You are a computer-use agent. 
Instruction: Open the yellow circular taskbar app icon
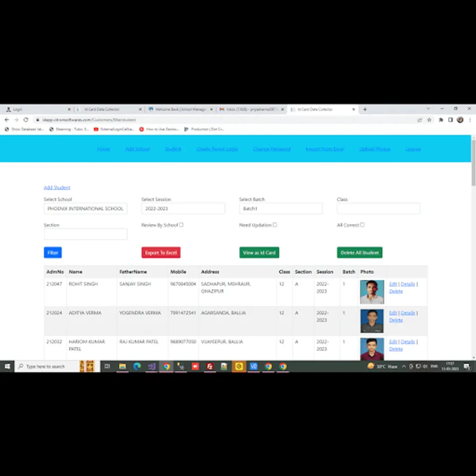point(239,367)
